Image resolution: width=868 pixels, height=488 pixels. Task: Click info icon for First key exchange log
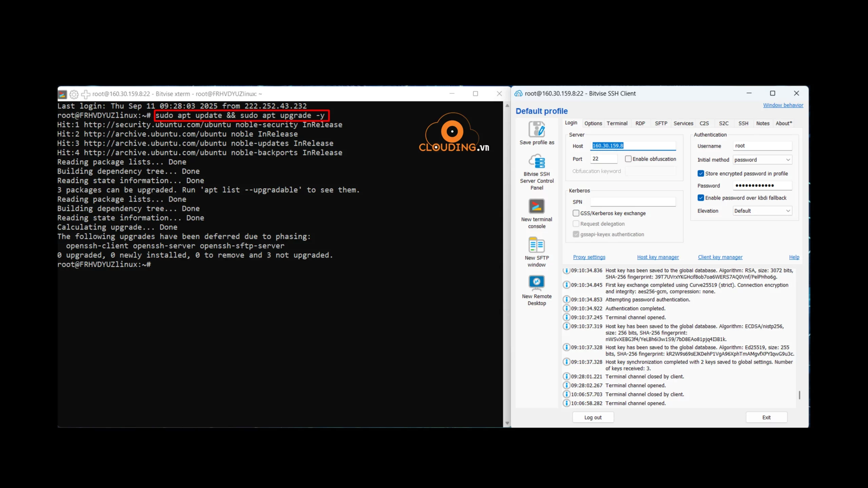(x=567, y=285)
